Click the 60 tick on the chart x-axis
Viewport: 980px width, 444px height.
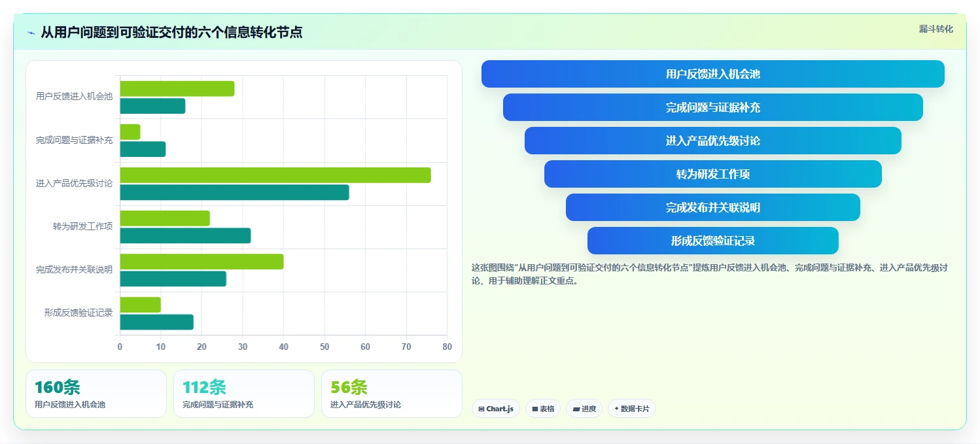[x=365, y=347]
